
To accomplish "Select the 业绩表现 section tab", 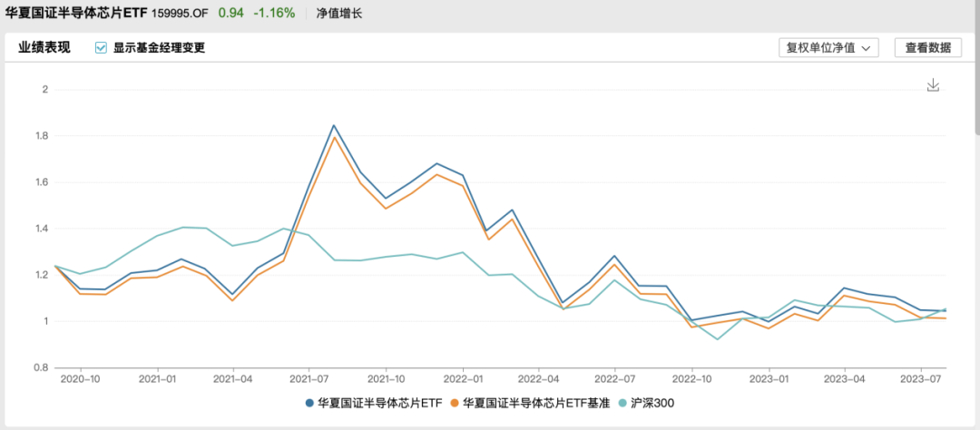I will point(44,48).
